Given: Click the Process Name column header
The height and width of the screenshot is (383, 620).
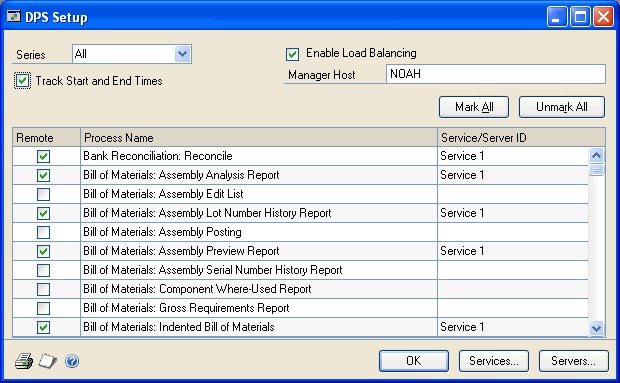Looking at the screenshot, I should tap(259, 138).
